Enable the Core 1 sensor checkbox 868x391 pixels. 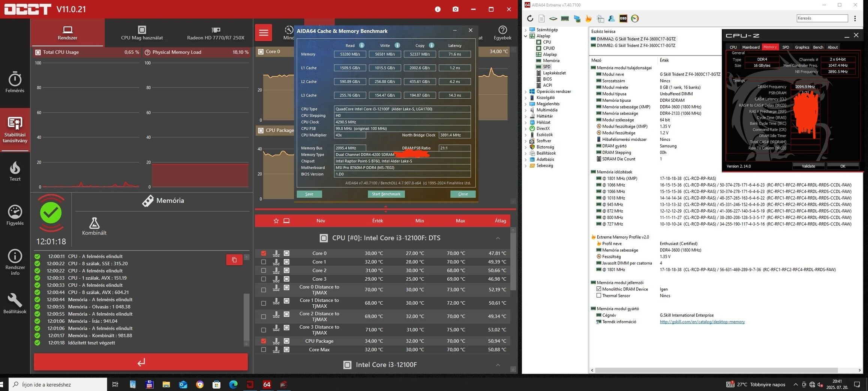264,262
